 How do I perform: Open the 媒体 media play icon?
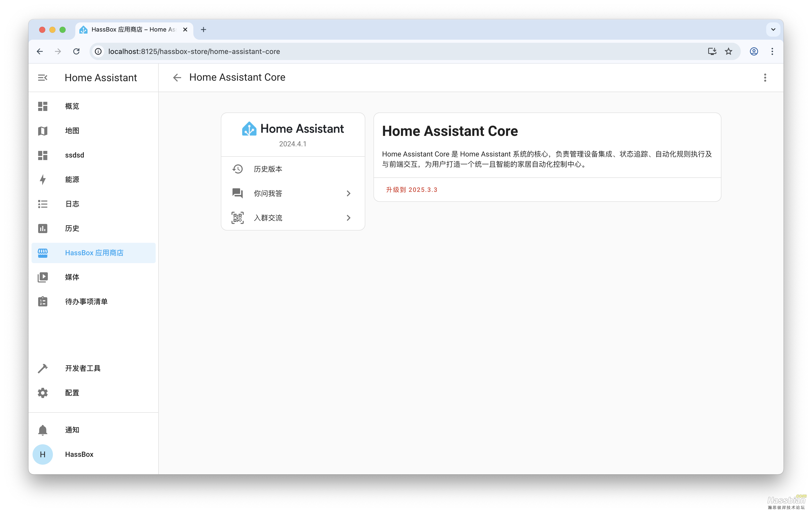(42, 277)
